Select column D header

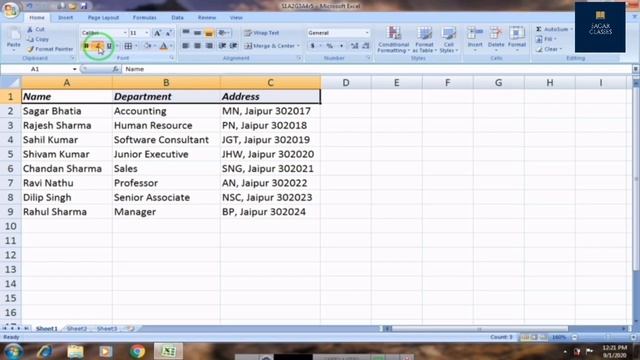[346, 83]
